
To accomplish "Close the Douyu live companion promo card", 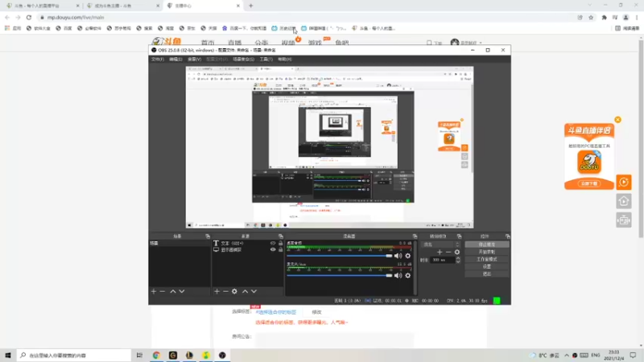I will pos(617,120).
